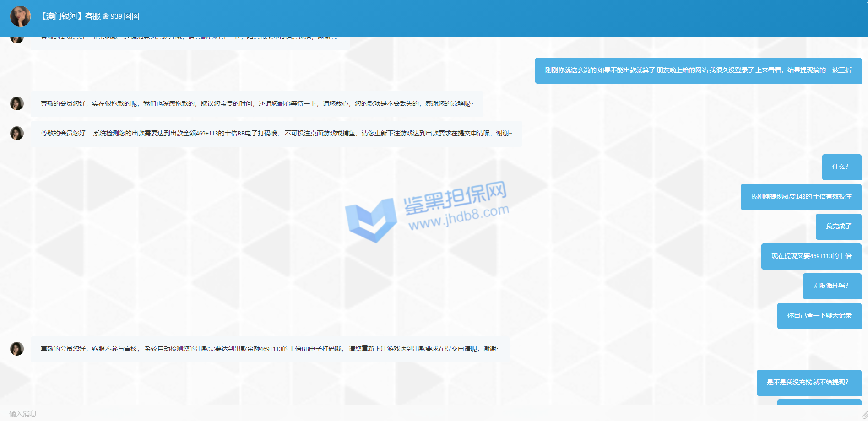Click agent avatar beside the 不可投注桌面游戏 message
The width and height of the screenshot is (868, 421).
pos(17,133)
